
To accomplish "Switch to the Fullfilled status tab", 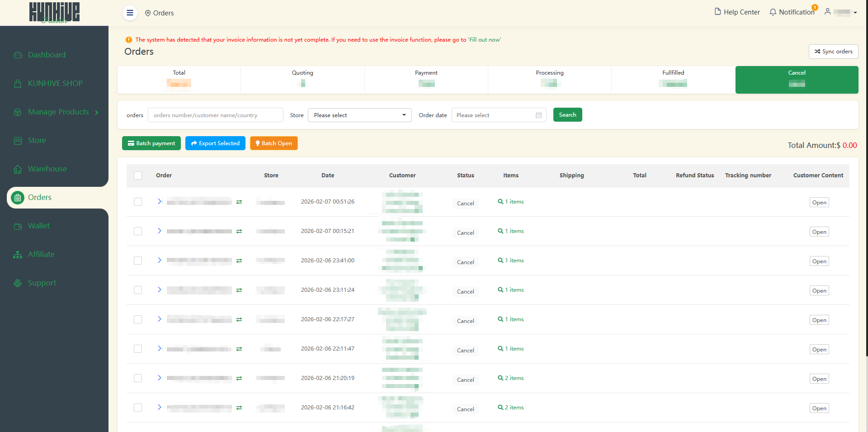I will tap(673, 80).
